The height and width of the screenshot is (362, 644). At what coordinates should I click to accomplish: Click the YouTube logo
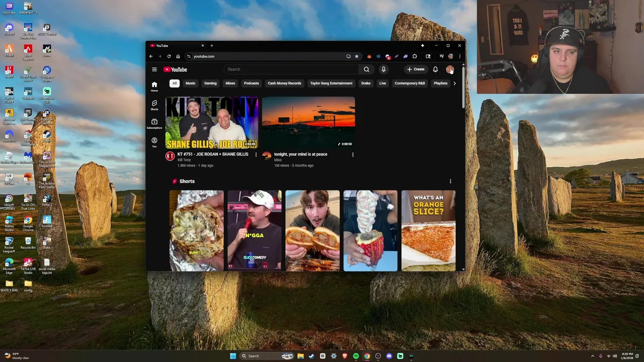pyautogui.click(x=175, y=69)
